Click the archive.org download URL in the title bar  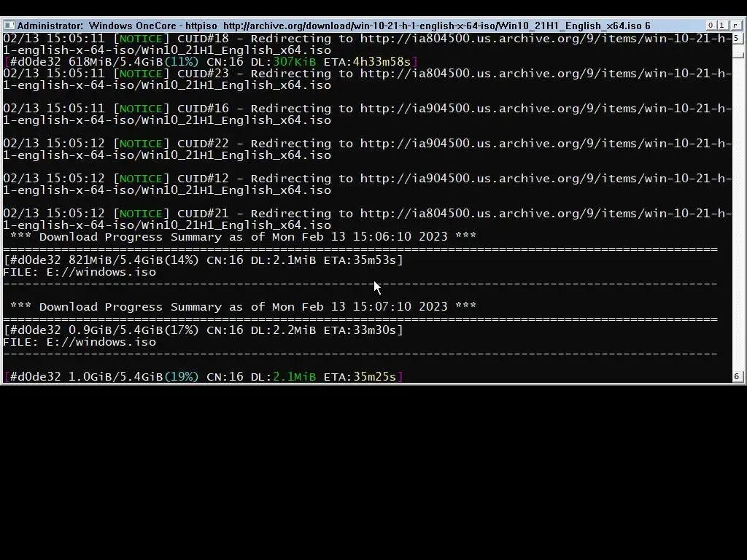(432, 26)
